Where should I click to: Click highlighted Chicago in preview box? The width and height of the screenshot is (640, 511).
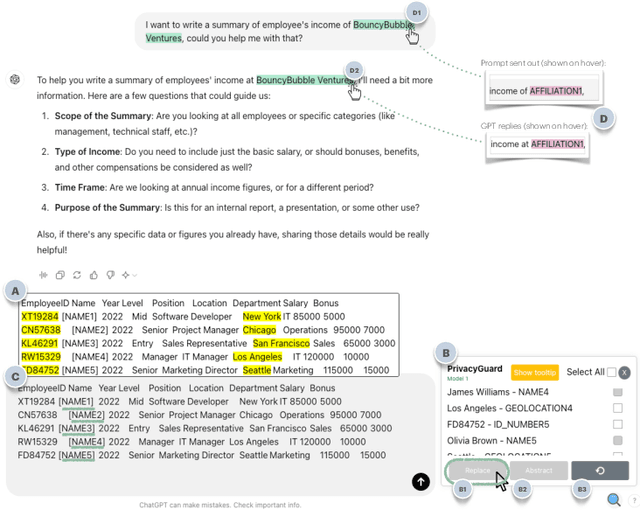click(x=259, y=330)
